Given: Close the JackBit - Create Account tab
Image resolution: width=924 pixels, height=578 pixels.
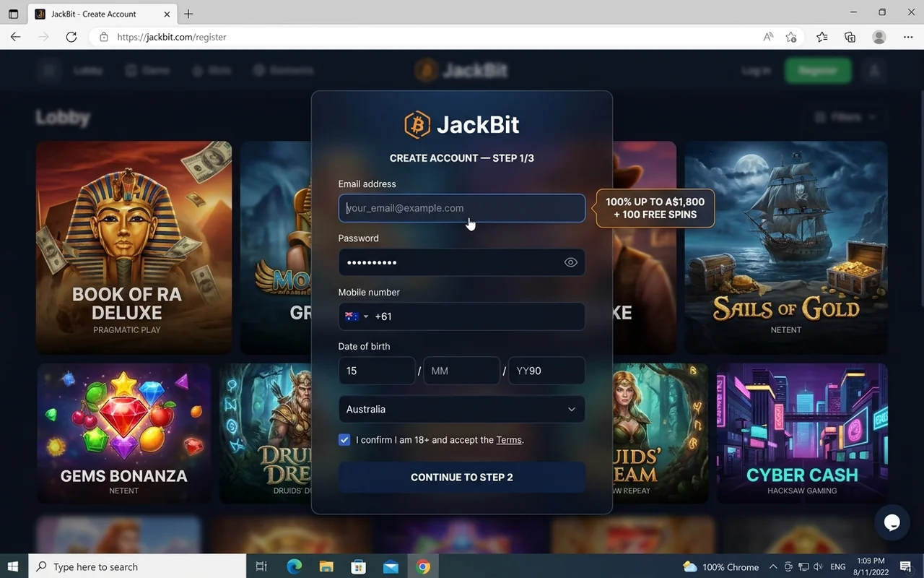Looking at the screenshot, I should [167, 14].
